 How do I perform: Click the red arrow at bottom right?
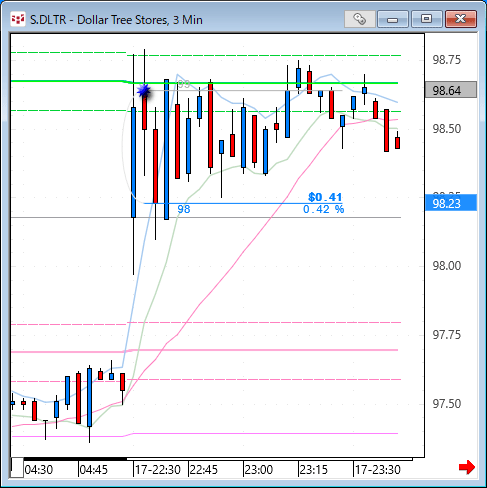tap(467, 467)
